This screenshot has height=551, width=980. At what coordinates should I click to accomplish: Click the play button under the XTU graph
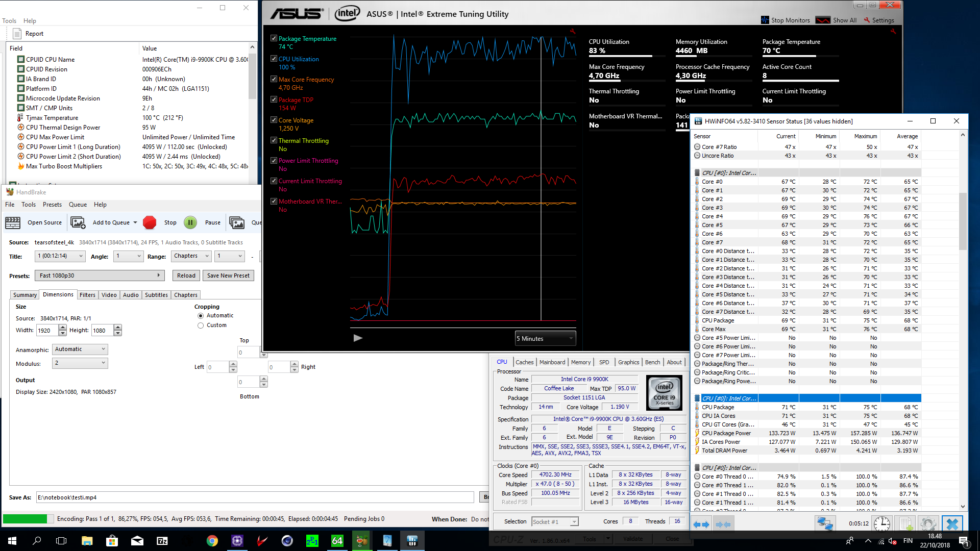tap(358, 338)
